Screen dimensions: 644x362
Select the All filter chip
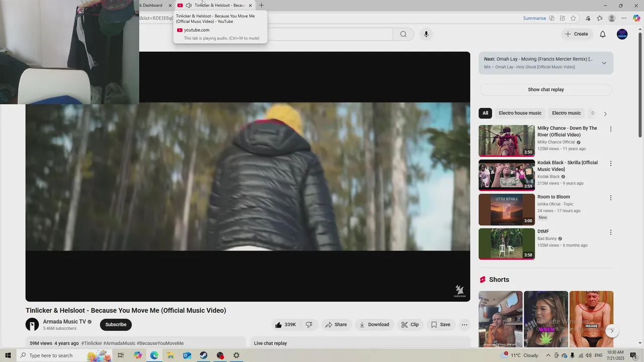485,113
